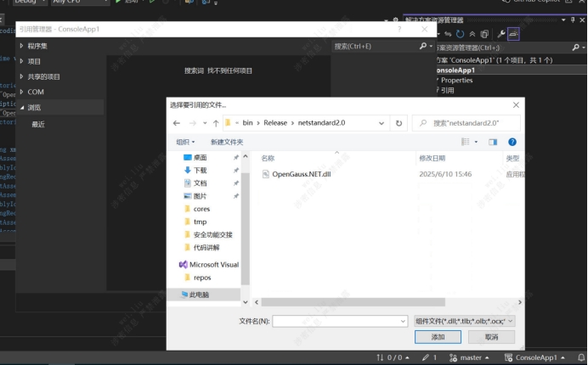This screenshot has width=588, height=365.
Task: Open the file dialog help icon
Action: click(512, 142)
